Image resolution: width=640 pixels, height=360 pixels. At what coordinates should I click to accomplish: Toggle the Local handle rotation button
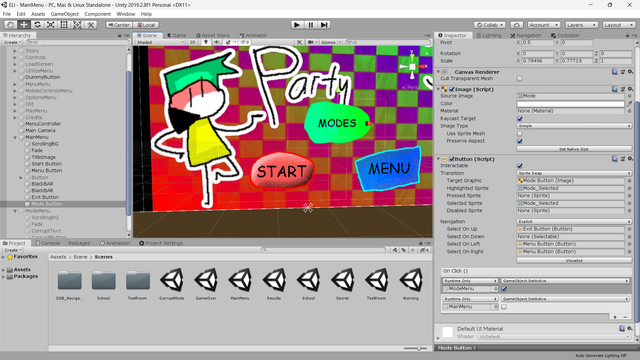146,25
